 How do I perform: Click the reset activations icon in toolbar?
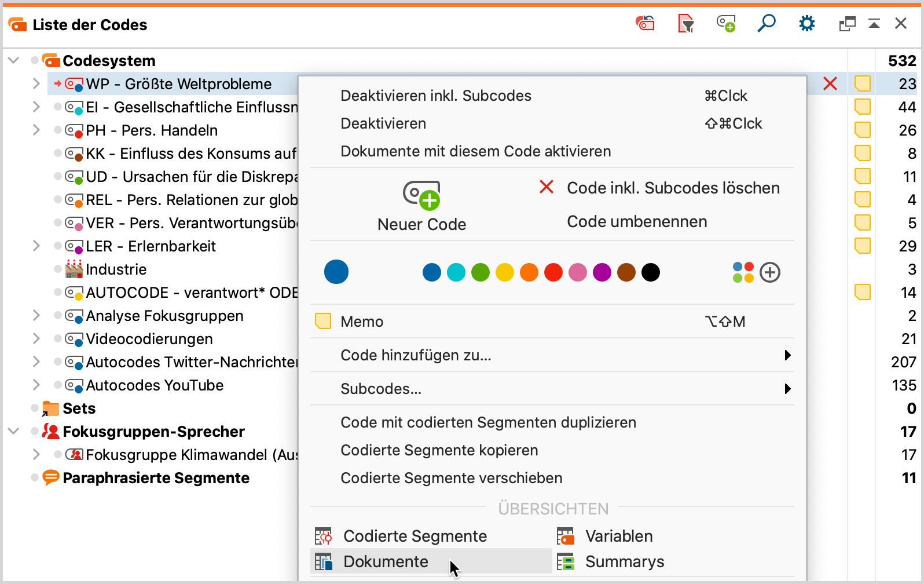pos(645,24)
